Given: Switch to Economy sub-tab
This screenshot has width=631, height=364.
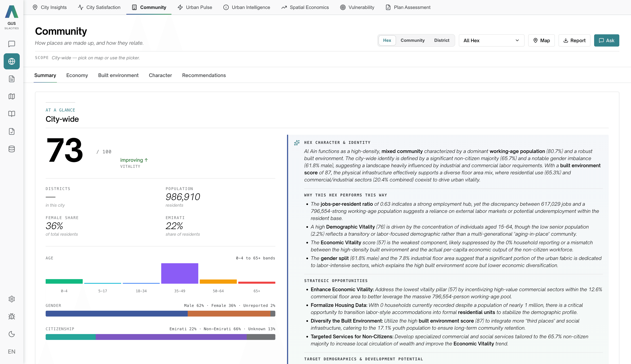Looking at the screenshot, I should 77,75.
